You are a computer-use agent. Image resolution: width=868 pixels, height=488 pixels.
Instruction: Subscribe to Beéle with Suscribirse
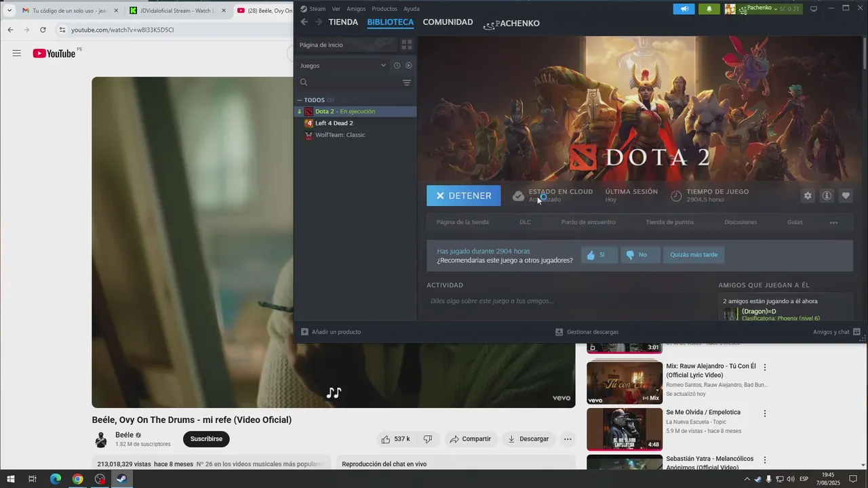pos(206,439)
